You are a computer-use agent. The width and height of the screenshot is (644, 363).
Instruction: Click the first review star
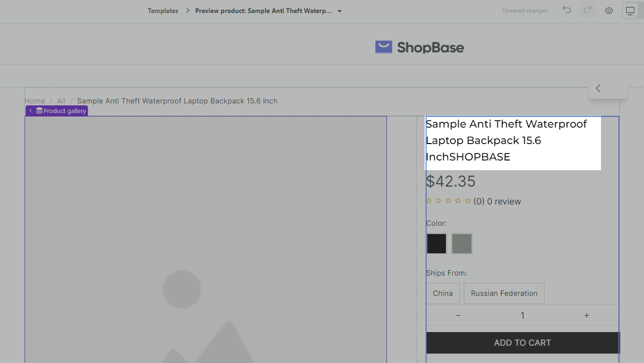click(x=429, y=201)
